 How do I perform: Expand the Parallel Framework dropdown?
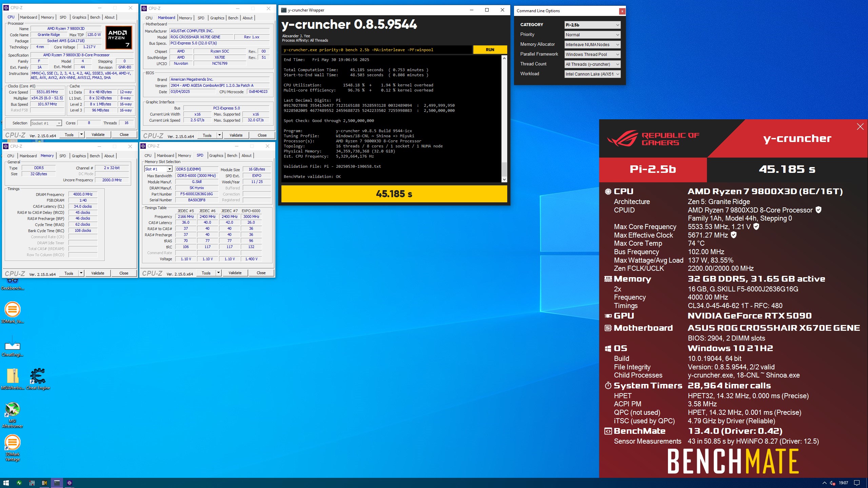click(x=592, y=54)
